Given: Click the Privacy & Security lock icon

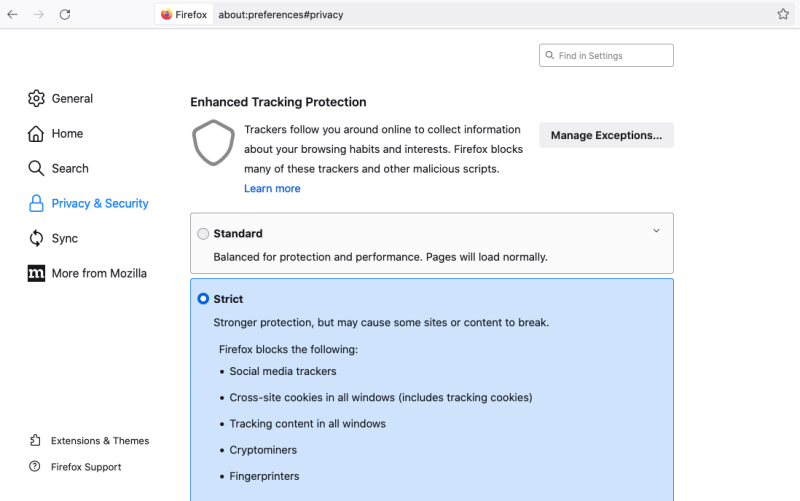Looking at the screenshot, I should tap(36, 203).
